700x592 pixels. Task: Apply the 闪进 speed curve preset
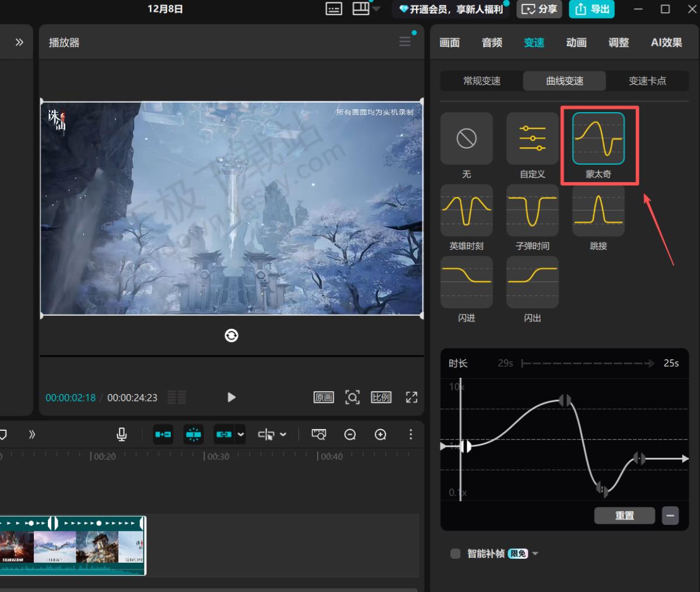click(x=466, y=283)
